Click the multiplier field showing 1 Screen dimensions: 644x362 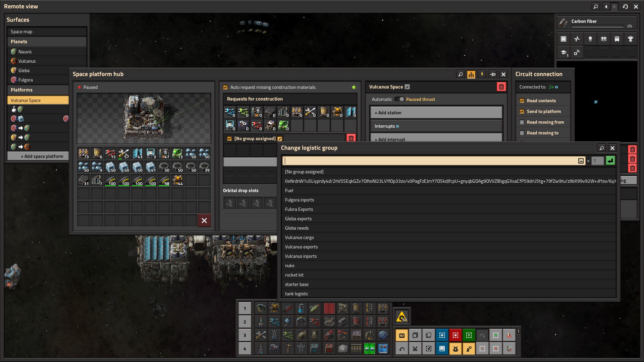coord(597,161)
